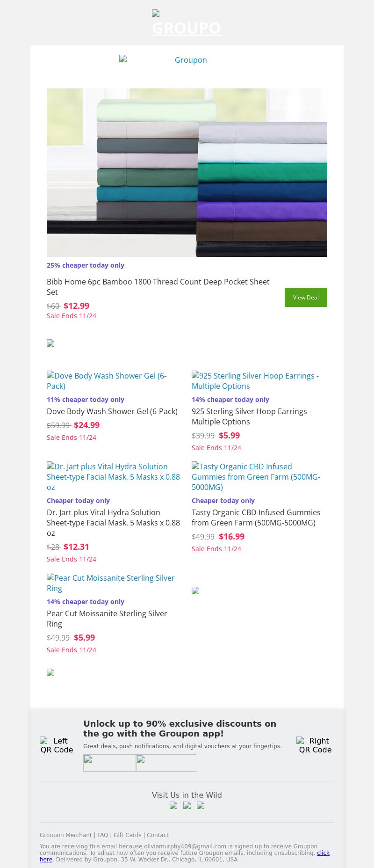Open the Tasty Organic CBD Gummies image link
The width and height of the screenshot is (374, 868).
click(x=256, y=476)
